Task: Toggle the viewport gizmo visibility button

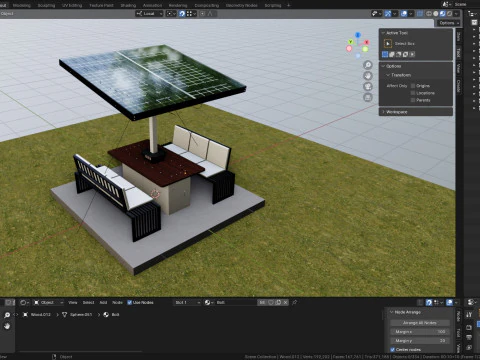Action: [x=388, y=14]
